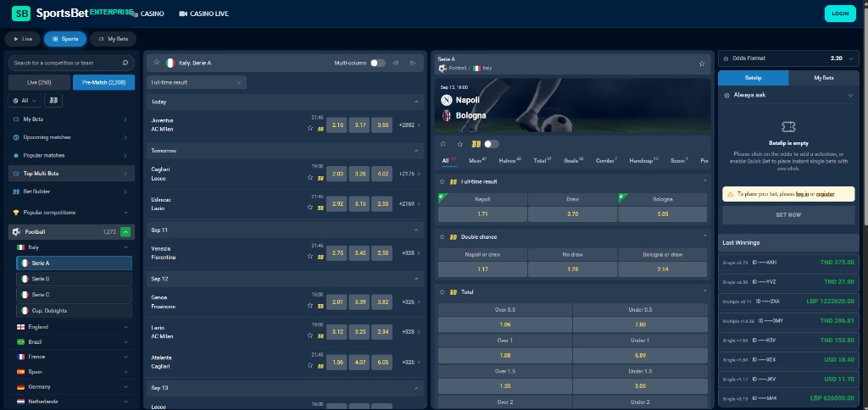
Task: Click the search magnifier icon in sidebar
Action: pos(125,63)
